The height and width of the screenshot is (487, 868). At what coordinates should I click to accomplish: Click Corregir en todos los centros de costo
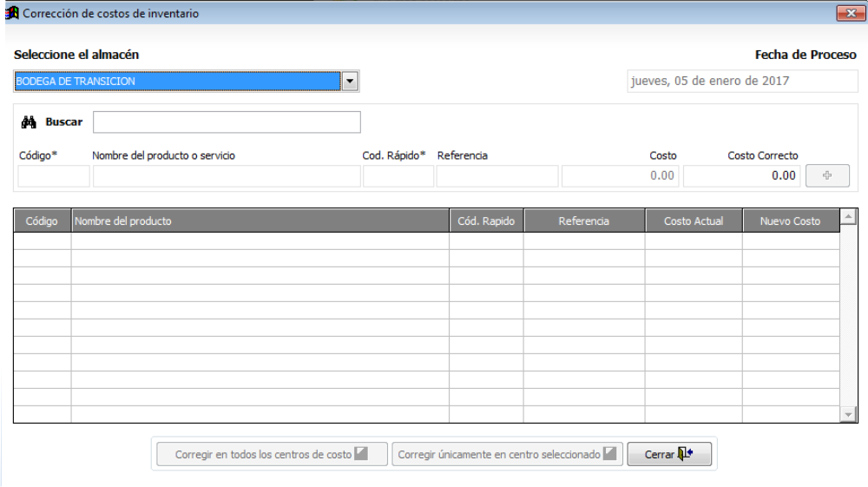pyautogui.click(x=272, y=454)
